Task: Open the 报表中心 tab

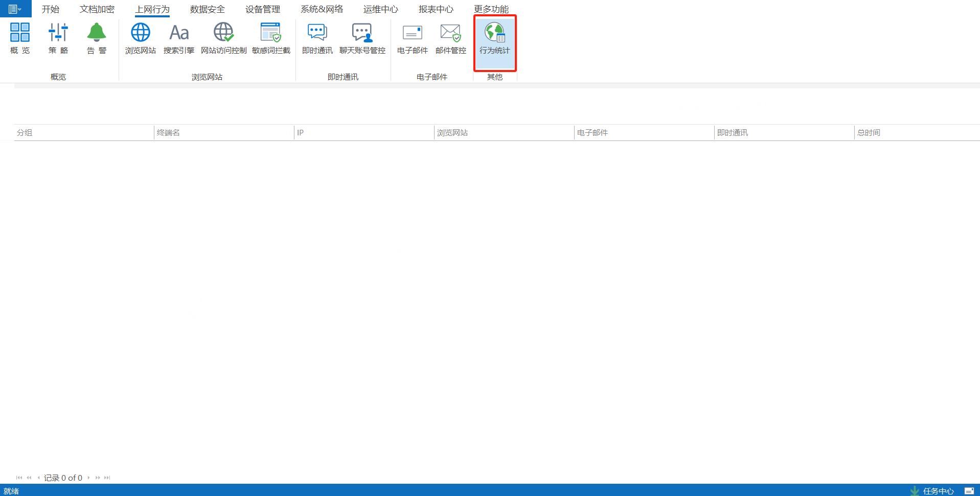Action: (436, 9)
